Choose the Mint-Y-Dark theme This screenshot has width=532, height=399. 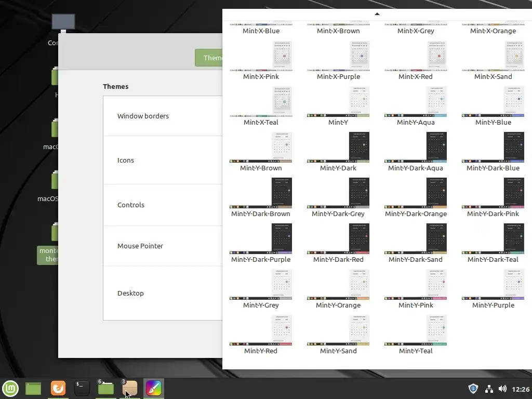[x=338, y=152]
